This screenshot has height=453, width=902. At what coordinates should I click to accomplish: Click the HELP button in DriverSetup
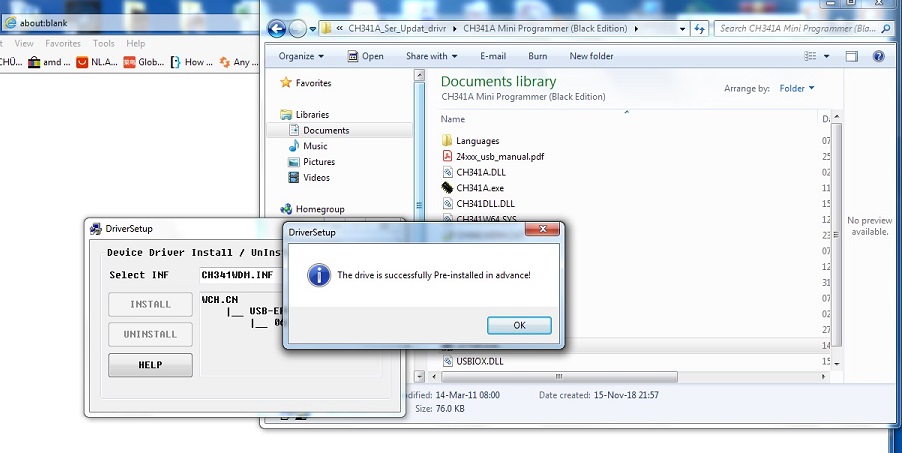click(x=150, y=365)
